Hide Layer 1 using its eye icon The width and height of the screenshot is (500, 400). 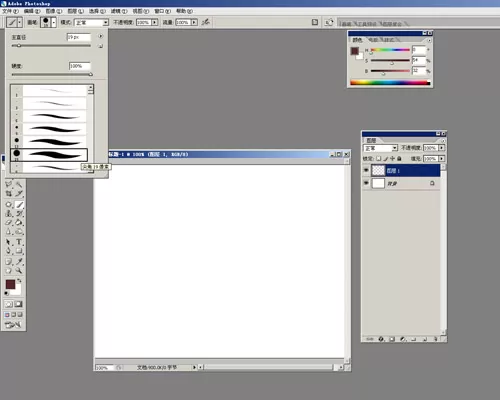click(366, 170)
